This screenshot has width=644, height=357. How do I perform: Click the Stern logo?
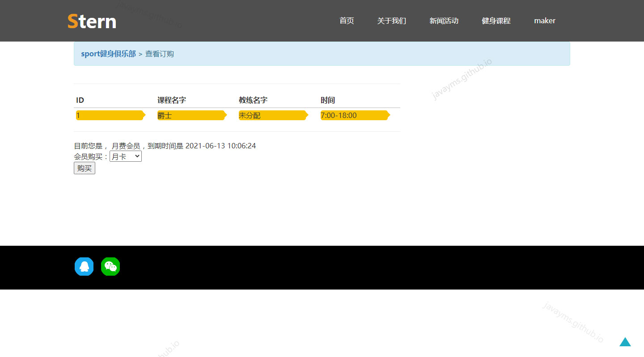tap(92, 20)
